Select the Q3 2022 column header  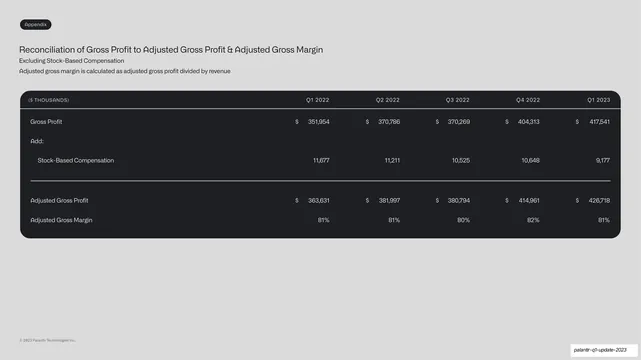457,100
